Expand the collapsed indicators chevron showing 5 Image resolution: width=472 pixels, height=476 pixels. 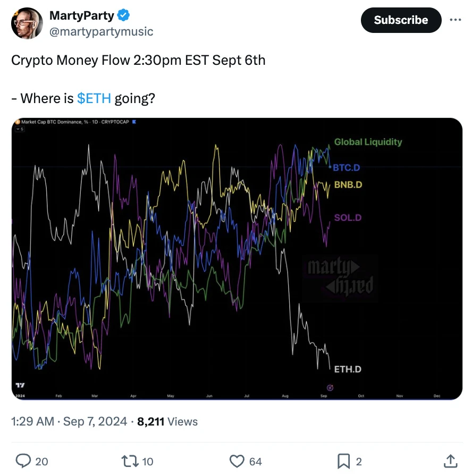(20, 129)
